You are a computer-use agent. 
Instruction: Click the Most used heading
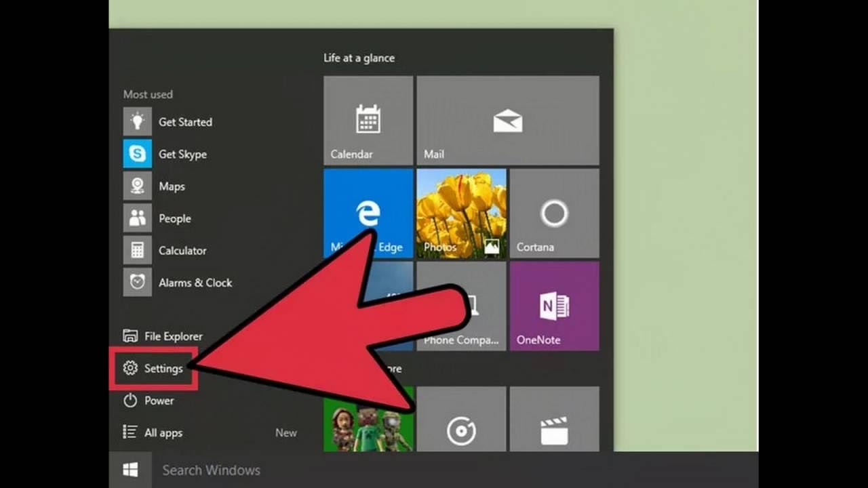tap(148, 94)
